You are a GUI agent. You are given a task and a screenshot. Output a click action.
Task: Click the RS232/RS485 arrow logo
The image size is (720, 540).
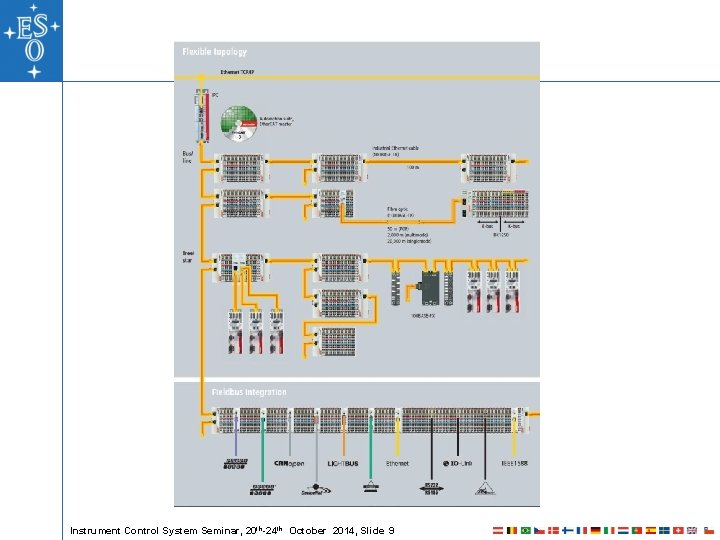tap(431, 489)
